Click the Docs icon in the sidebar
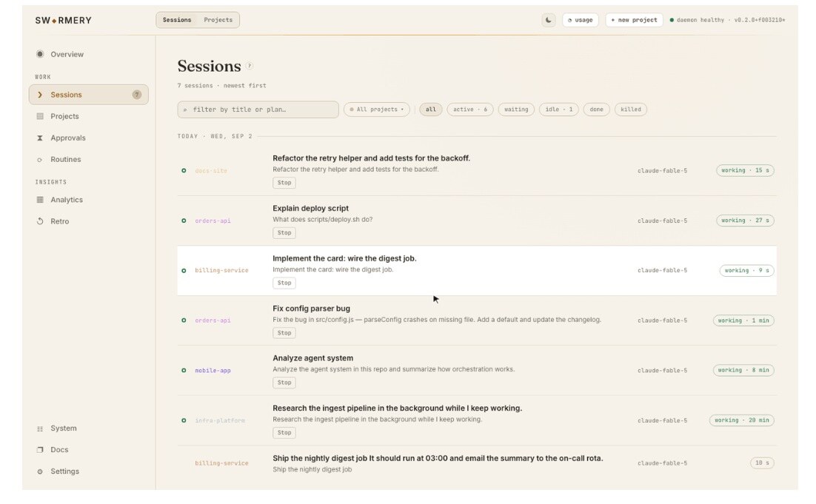This screenshot has width=816, height=504. (40, 450)
